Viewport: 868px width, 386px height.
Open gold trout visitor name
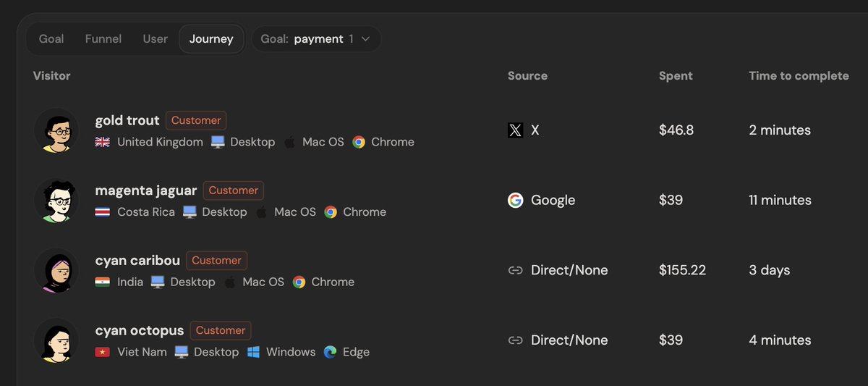pos(127,120)
